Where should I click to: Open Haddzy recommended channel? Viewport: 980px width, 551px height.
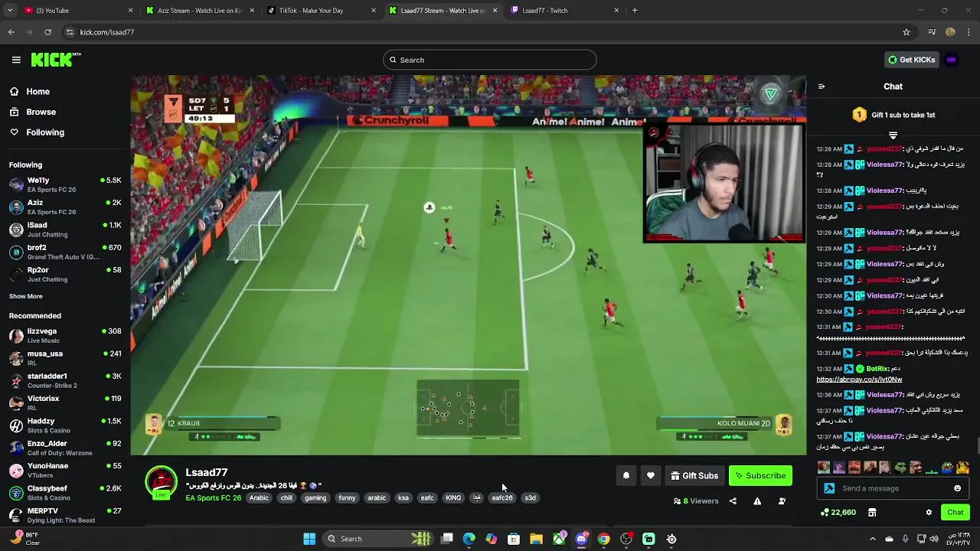coord(65,425)
